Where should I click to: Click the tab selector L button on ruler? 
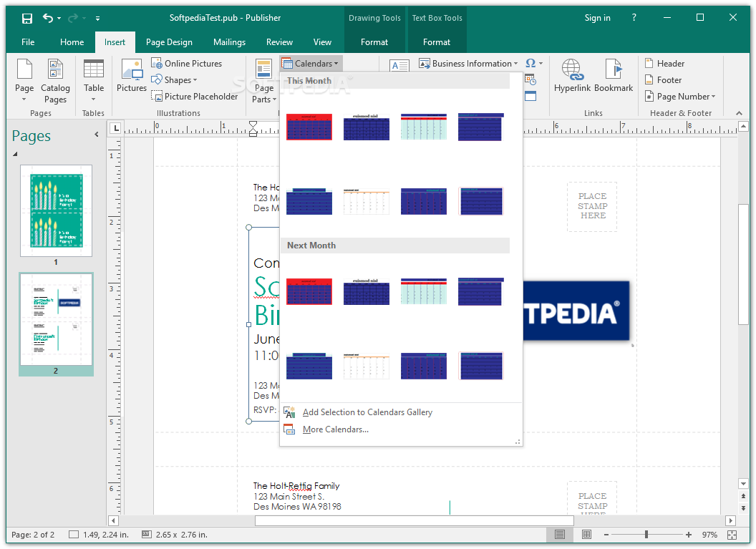pos(116,128)
